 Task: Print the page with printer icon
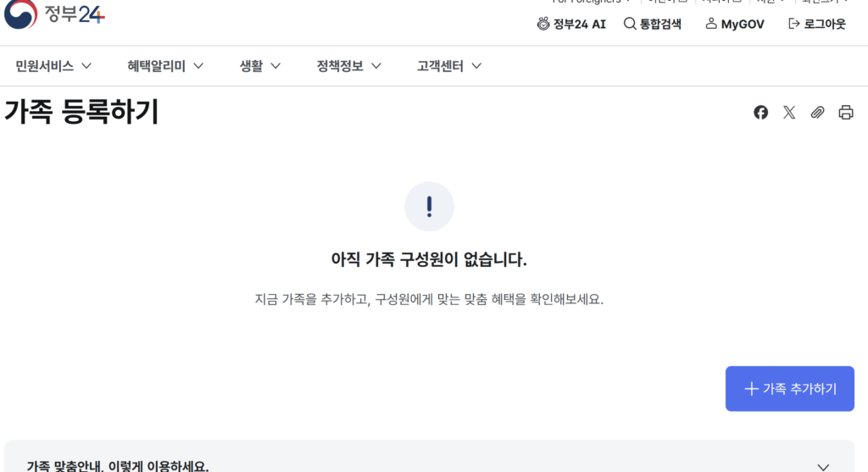point(845,113)
